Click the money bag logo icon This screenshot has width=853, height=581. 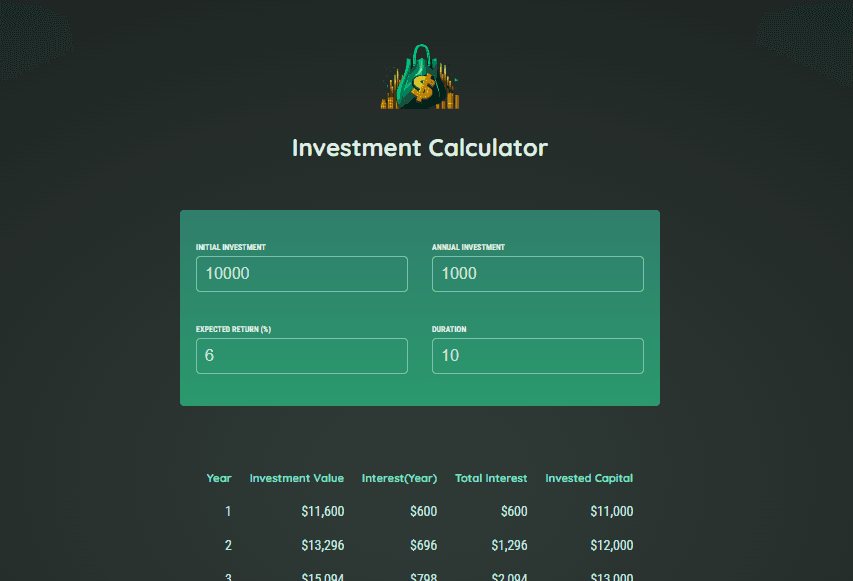[x=419, y=77]
